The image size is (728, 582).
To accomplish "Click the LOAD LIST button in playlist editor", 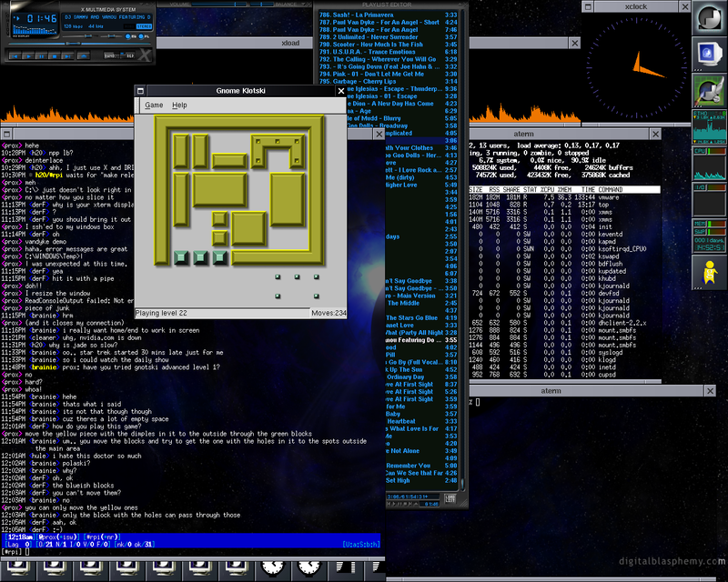I will pos(450,499).
